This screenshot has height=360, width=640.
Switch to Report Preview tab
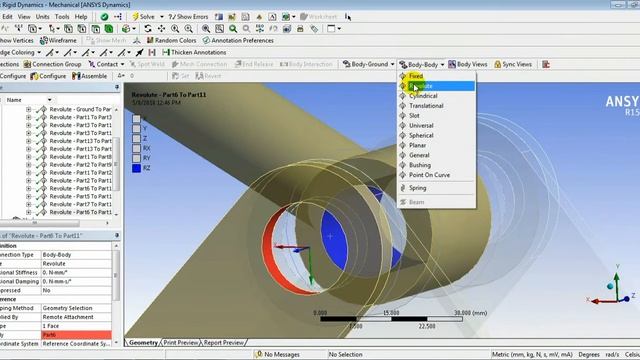coord(224,343)
